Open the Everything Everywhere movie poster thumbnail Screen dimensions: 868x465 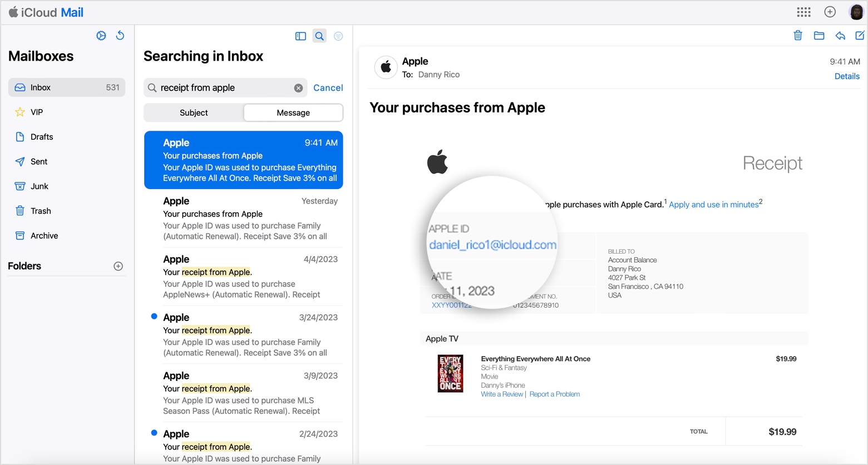click(450, 374)
